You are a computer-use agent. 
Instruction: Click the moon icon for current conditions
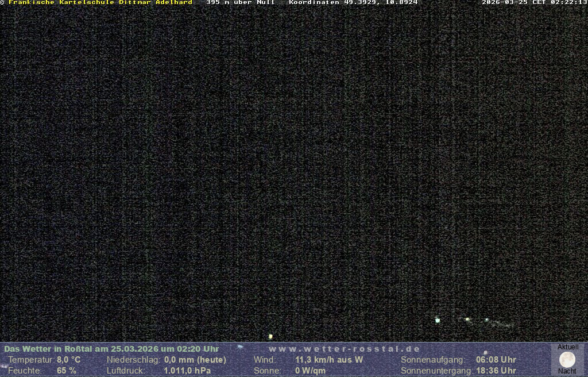(567, 359)
